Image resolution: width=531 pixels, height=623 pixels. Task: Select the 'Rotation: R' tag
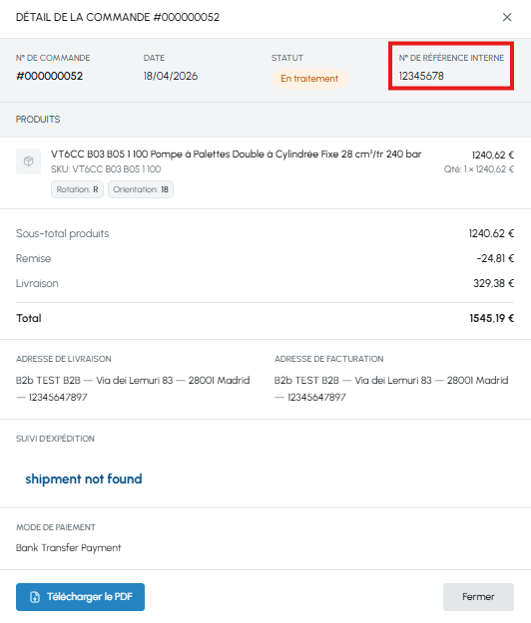click(x=77, y=189)
